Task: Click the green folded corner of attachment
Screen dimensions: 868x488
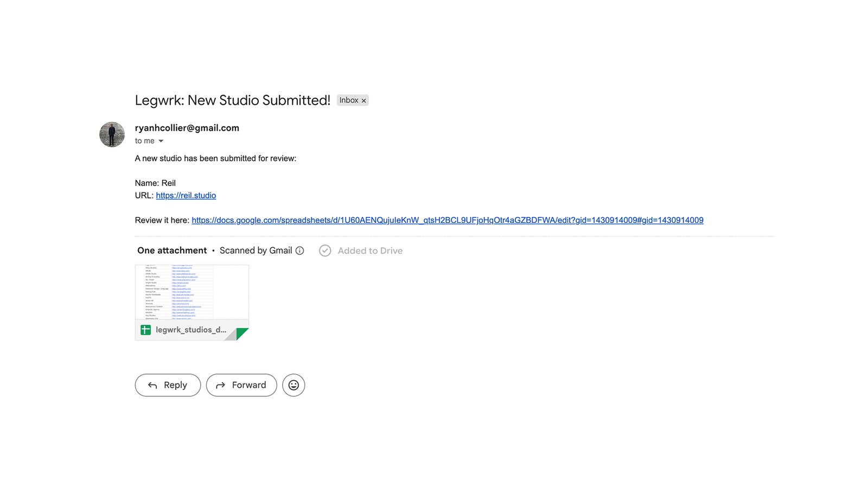Action: (242, 333)
